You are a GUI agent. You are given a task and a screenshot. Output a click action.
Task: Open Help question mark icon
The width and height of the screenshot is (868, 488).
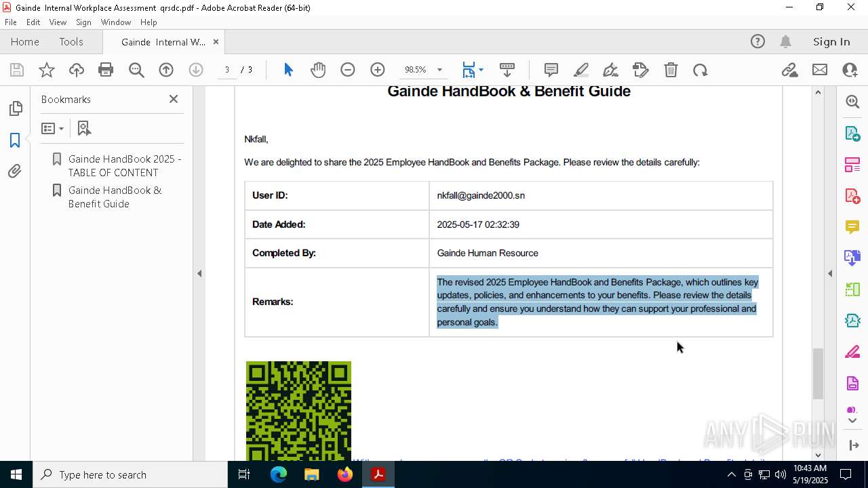[757, 42]
